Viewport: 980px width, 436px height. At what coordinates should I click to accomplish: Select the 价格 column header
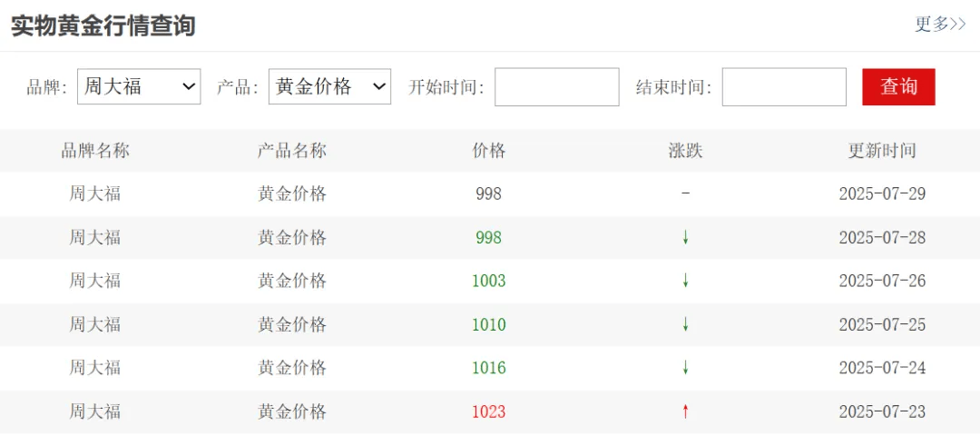[x=489, y=151]
